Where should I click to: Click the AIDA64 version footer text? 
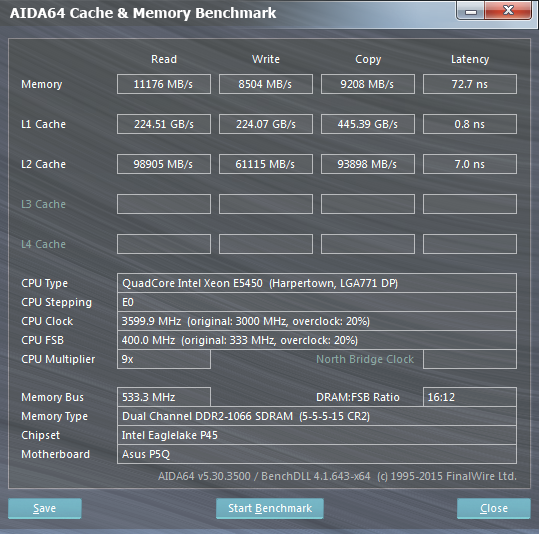337,476
